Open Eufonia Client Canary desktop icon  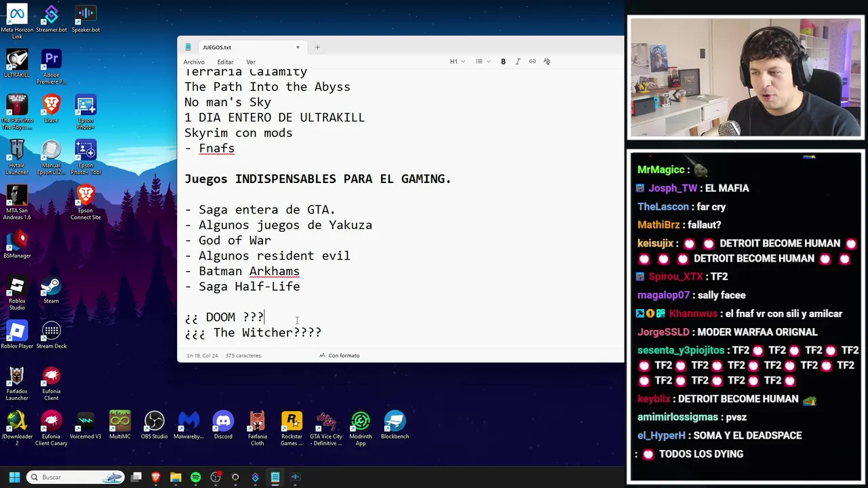52,428
